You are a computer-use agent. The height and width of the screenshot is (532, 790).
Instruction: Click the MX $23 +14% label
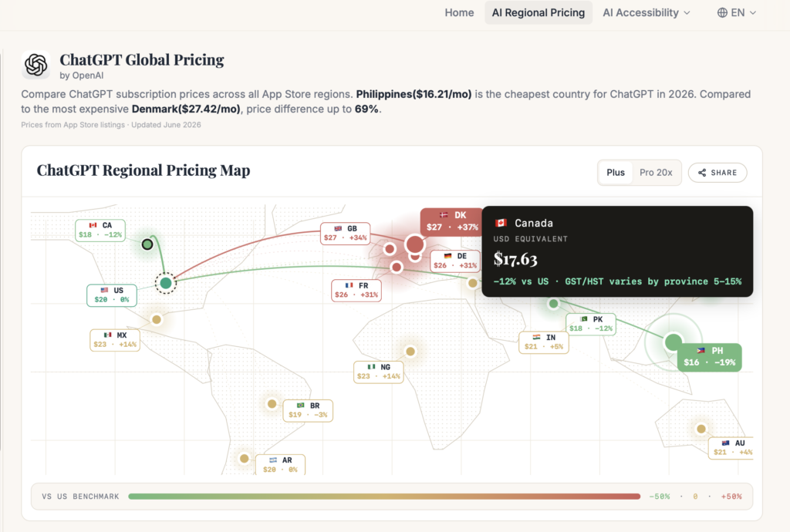pyautogui.click(x=115, y=340)
